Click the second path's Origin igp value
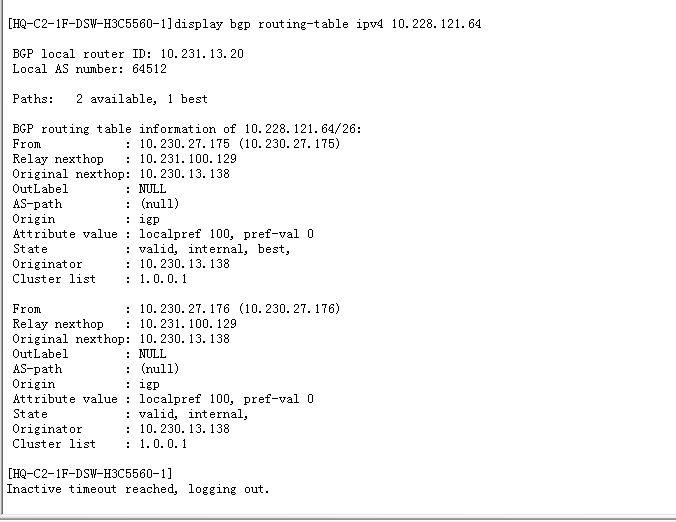The width and height of the screenshot is (676, 522). [x=149, y=384]
